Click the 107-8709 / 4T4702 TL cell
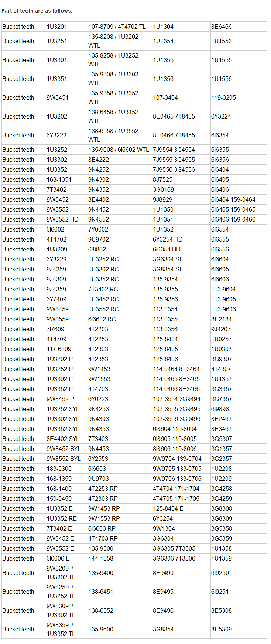 117,27
